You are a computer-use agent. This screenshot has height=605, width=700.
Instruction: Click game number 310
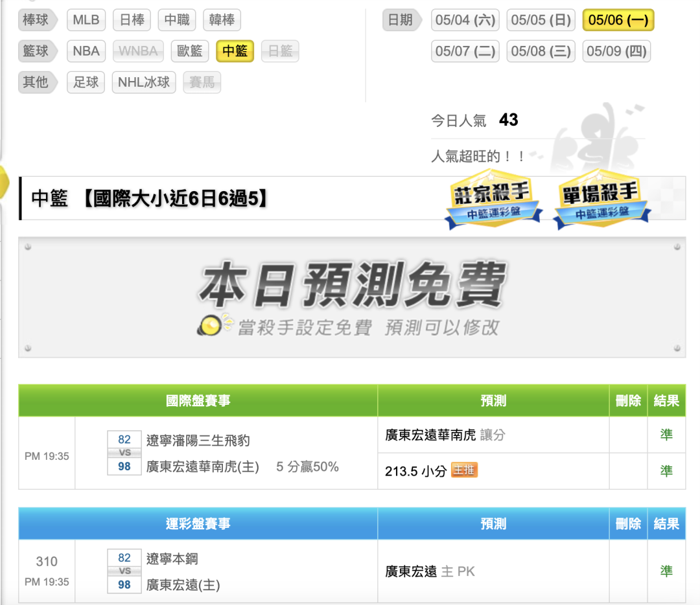pos(47,561)
